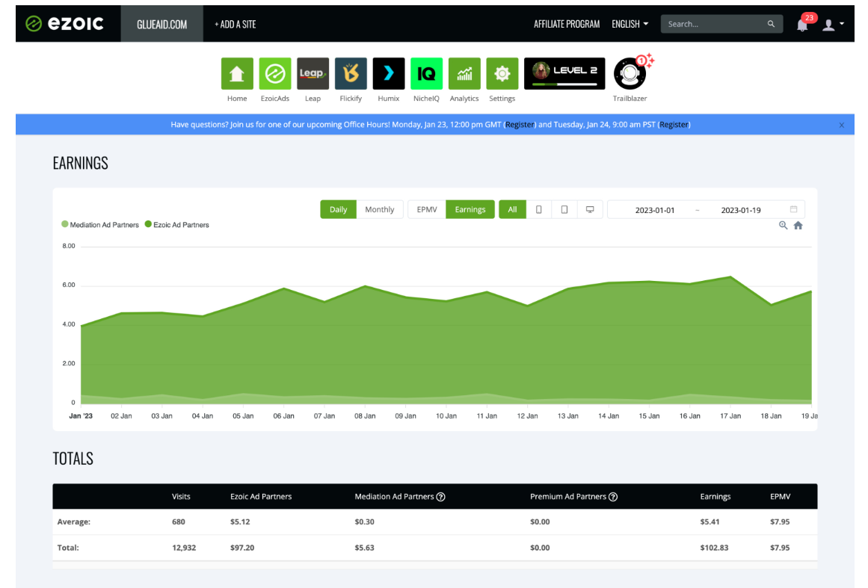Select All devices filter

coord(513,210)
